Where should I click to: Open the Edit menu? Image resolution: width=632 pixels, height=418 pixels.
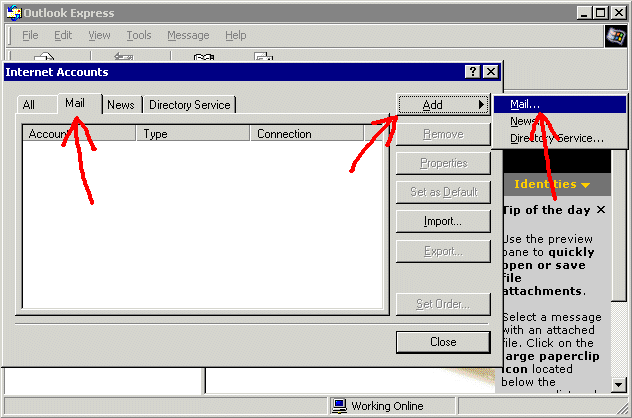63,35
